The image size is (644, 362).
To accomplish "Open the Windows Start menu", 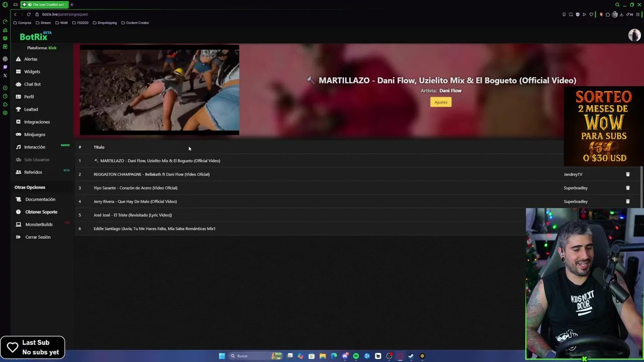I will coord(222,356).
